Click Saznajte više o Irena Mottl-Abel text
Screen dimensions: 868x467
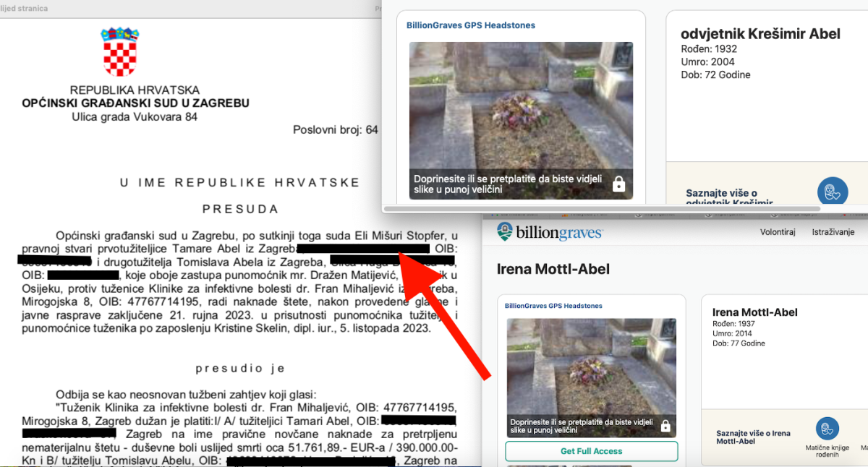point(753,437)
